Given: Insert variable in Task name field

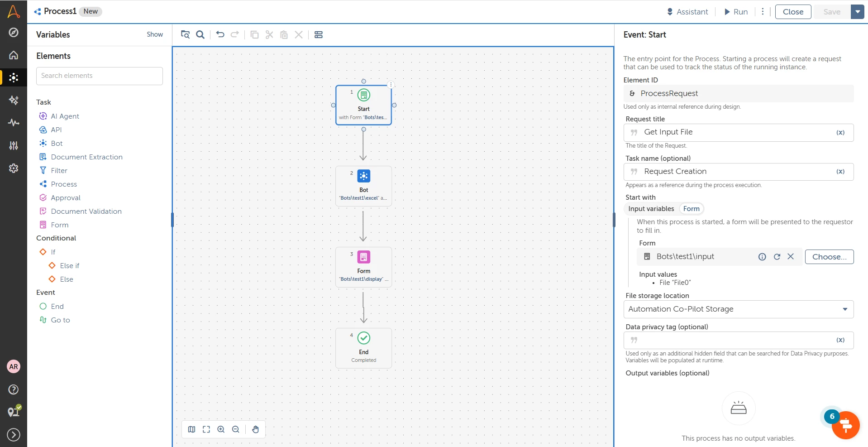Looking at the screenshot, I should [x=840, y=172].
